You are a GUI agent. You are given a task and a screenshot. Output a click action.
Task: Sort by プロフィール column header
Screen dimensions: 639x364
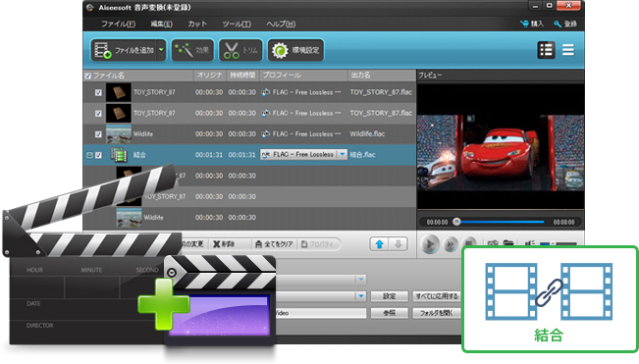point(303,76)
